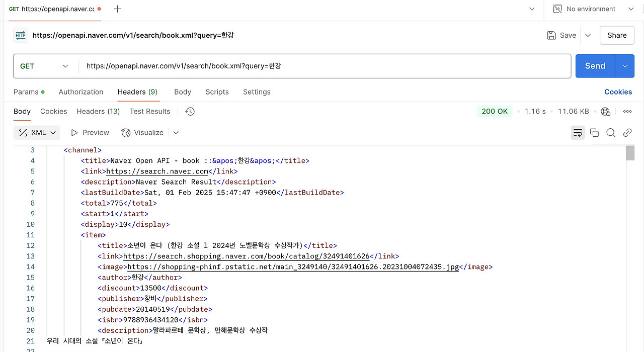Toggle text wrapping in the response editor

(x=578, y=132)
